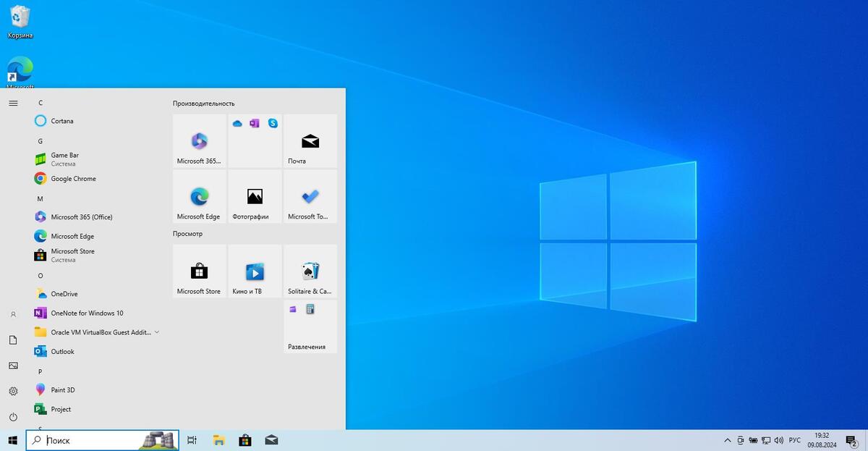
Task: Show hidden system tray icons
Action: 728,440
